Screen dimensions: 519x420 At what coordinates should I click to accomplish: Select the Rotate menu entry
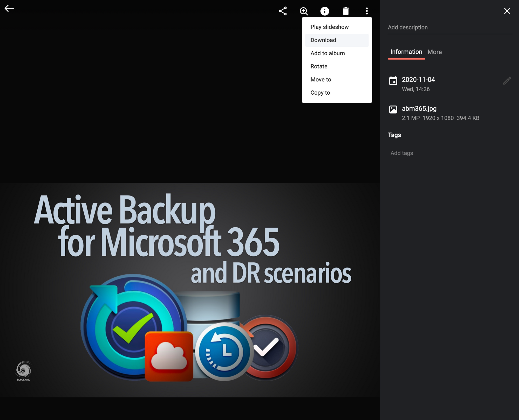click(x=337, y=66)
